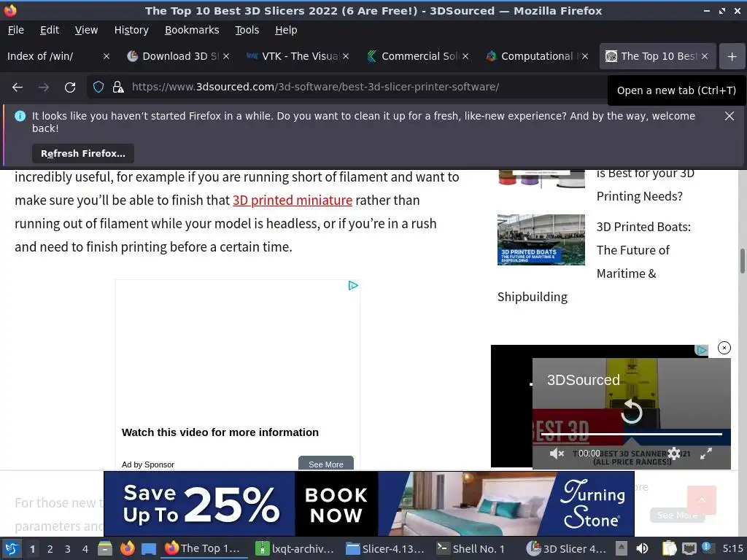747x560 pixels.
Task: Switch to lxqt-archiver taskbar window
Action: [295, 549]
